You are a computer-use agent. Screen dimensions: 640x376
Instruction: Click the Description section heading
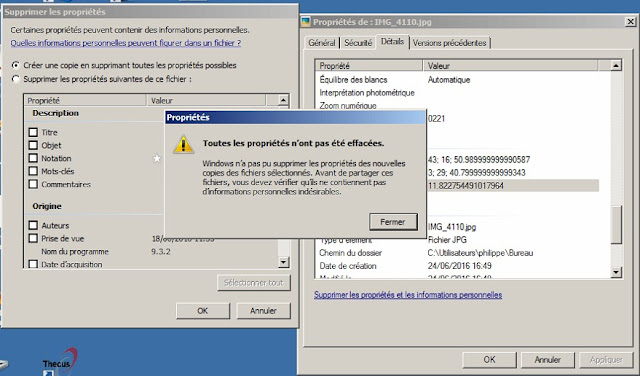(x=56, y=113)
